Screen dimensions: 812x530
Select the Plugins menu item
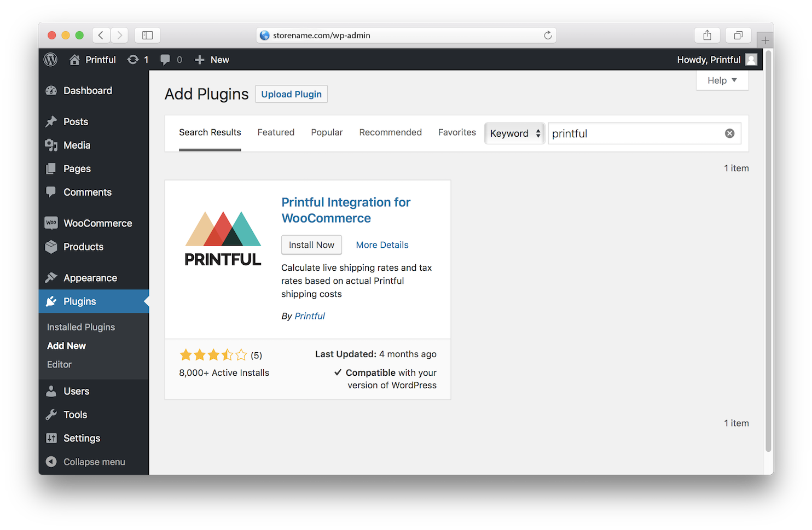pyautogui.click(x=94, y=301)
